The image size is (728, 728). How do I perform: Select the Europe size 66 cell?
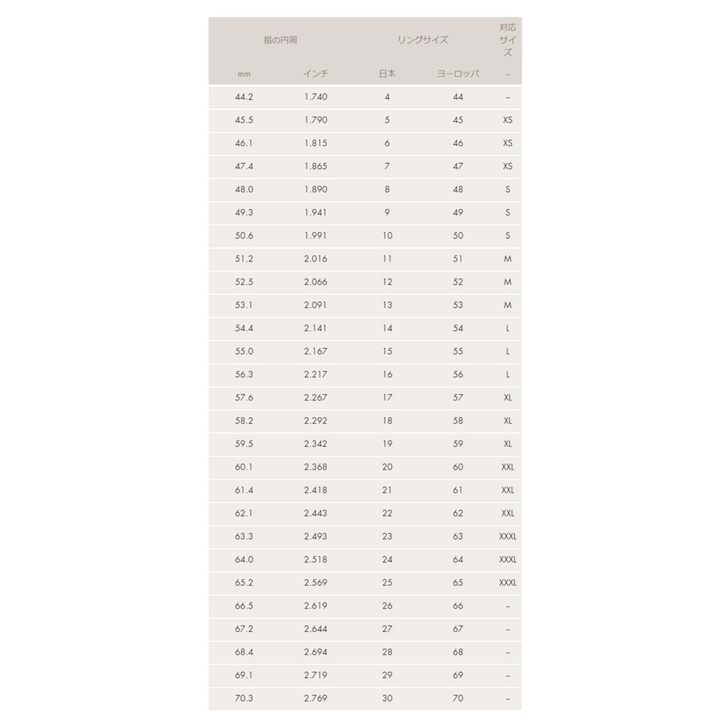(x=458, y=606)
